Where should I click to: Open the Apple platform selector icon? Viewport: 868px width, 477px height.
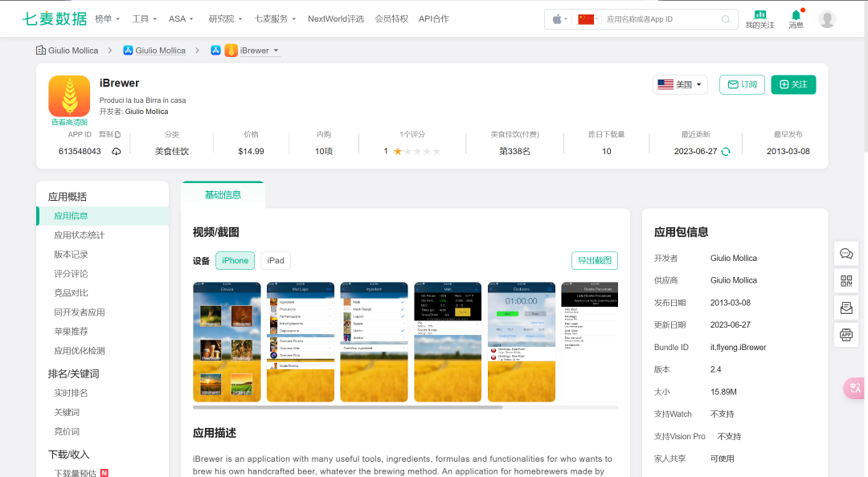tap(557, 19)
